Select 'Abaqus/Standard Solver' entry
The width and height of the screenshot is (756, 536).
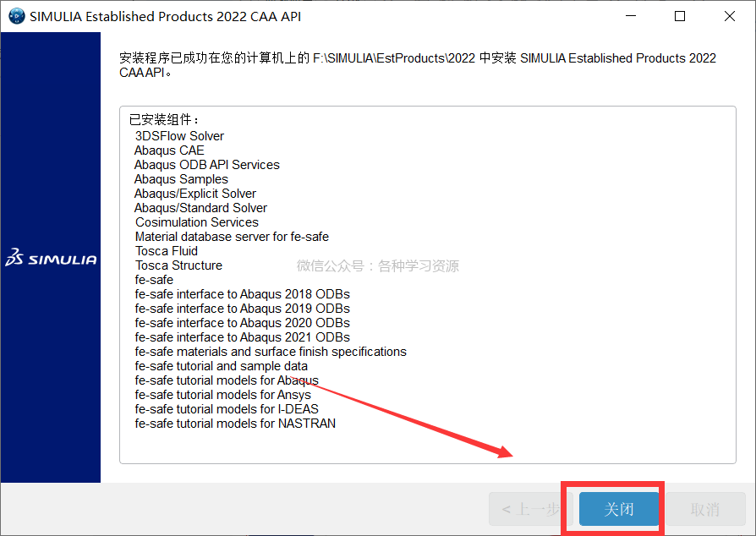tap(200, 208)
